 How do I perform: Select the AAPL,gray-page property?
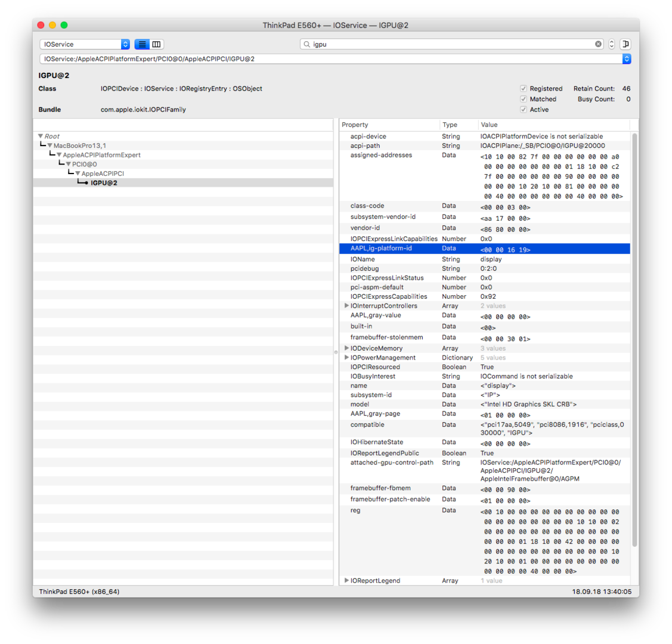pyautogui.click(x=484, y=415)
